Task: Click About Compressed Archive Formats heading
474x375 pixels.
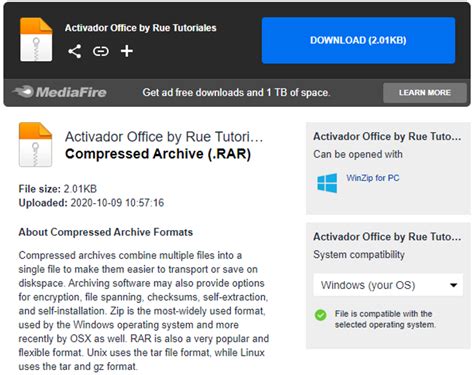Action: [x=106, y=232]
